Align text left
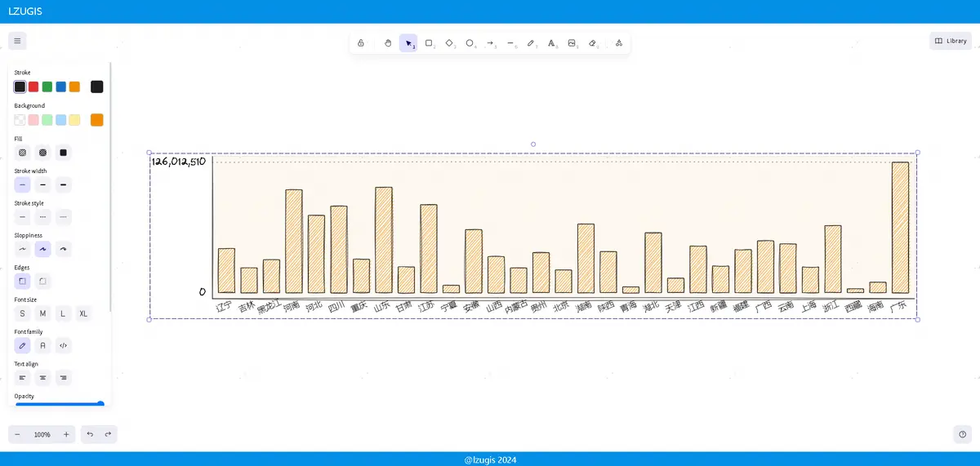980x466 pixels. click(x=22, y=378)
